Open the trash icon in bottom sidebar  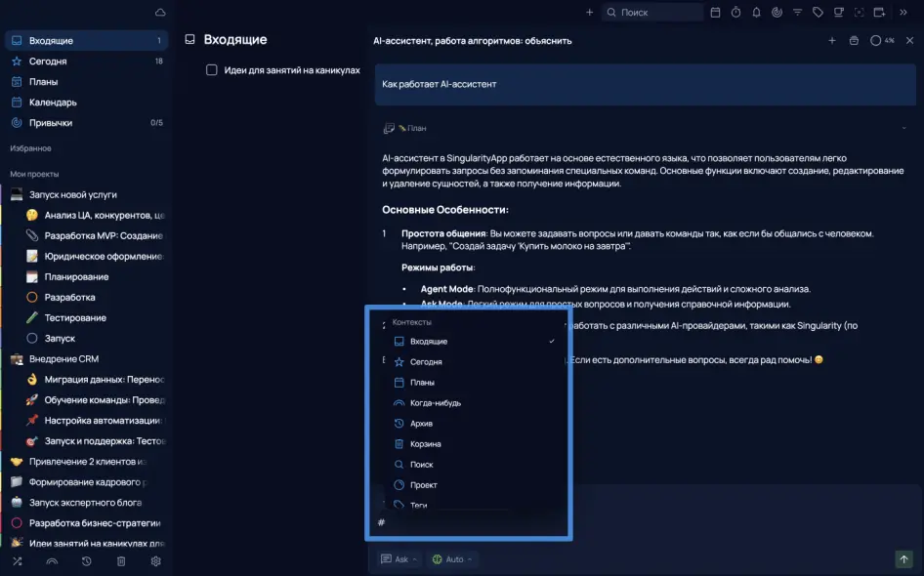tap(121, 561)
